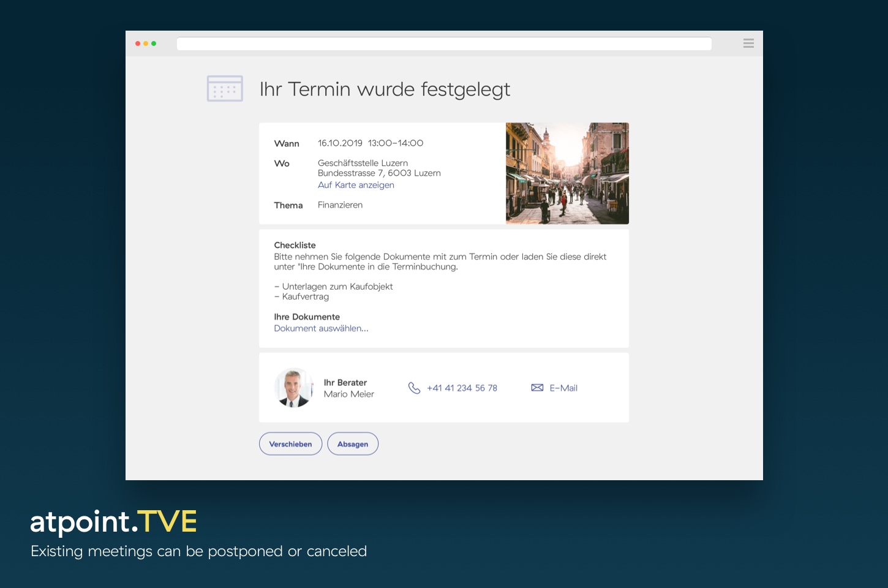Call advisor at +41 41 234 56 78
888x588 pixels.
point(462,388)
